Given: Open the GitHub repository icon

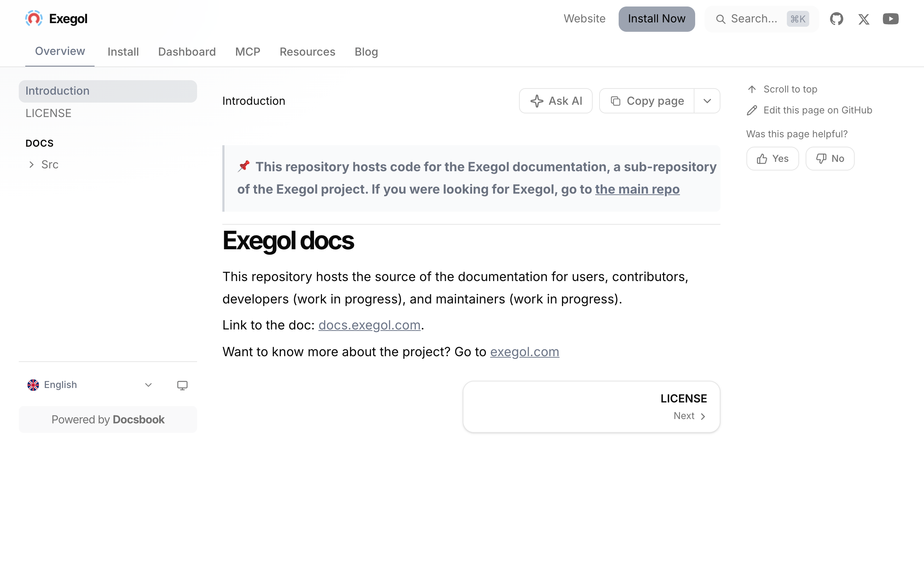Looking at the screenshot, I should (x=836, y=19).
